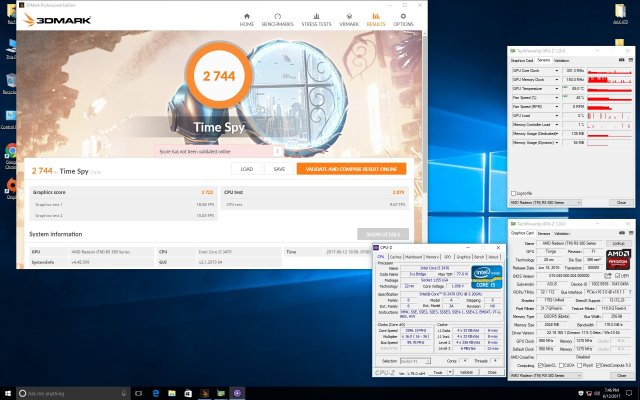
Task: Switch to the Mainboard tab in CPU-Z
Action: [x=413, y=257]
